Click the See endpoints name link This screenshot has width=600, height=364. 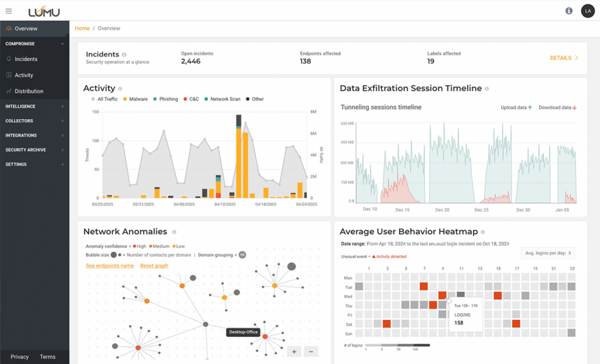(110, 266)
